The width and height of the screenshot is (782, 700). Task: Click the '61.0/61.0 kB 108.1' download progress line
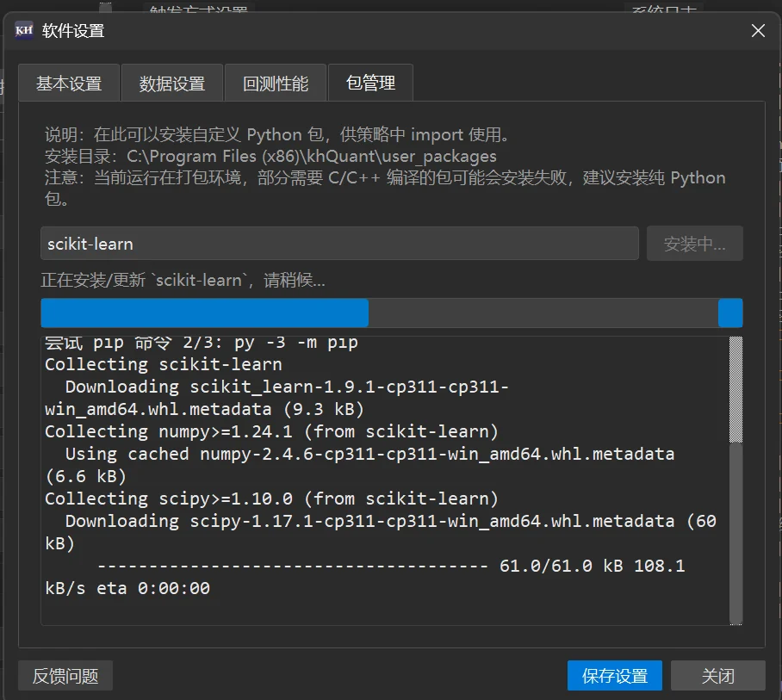(392, 566)
